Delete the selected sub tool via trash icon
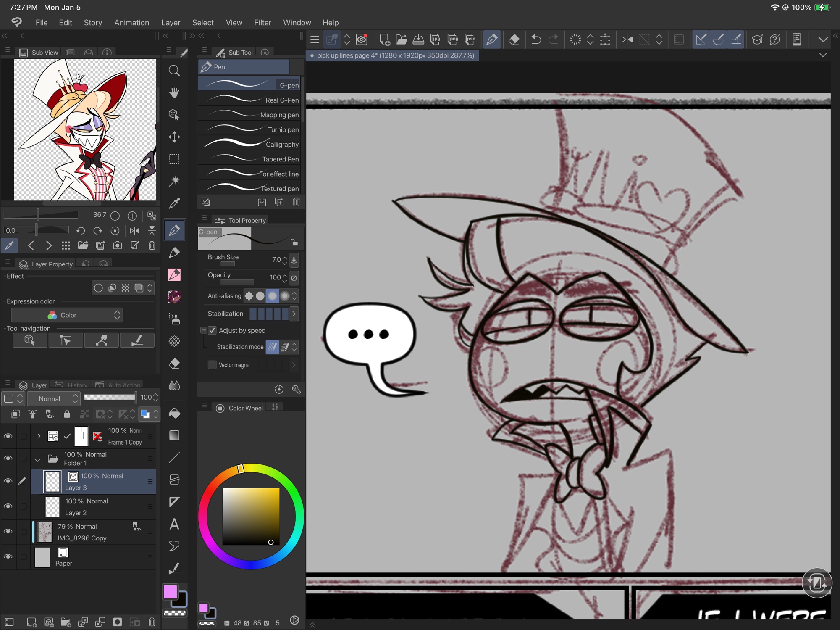840x630 pixels. pyautogui.click(x=297, y=202)
